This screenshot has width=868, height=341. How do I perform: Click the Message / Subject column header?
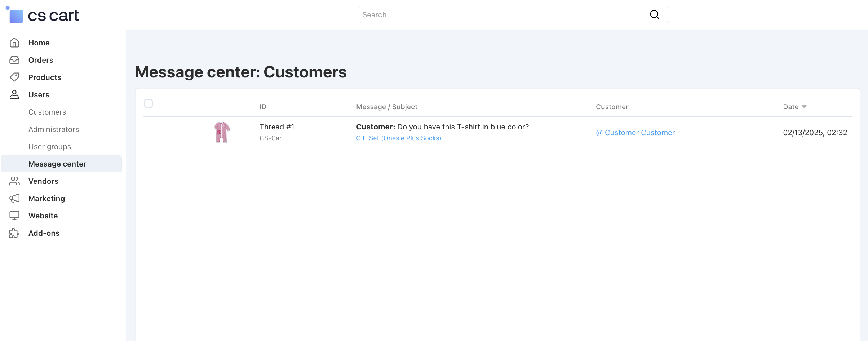[387, 107]
